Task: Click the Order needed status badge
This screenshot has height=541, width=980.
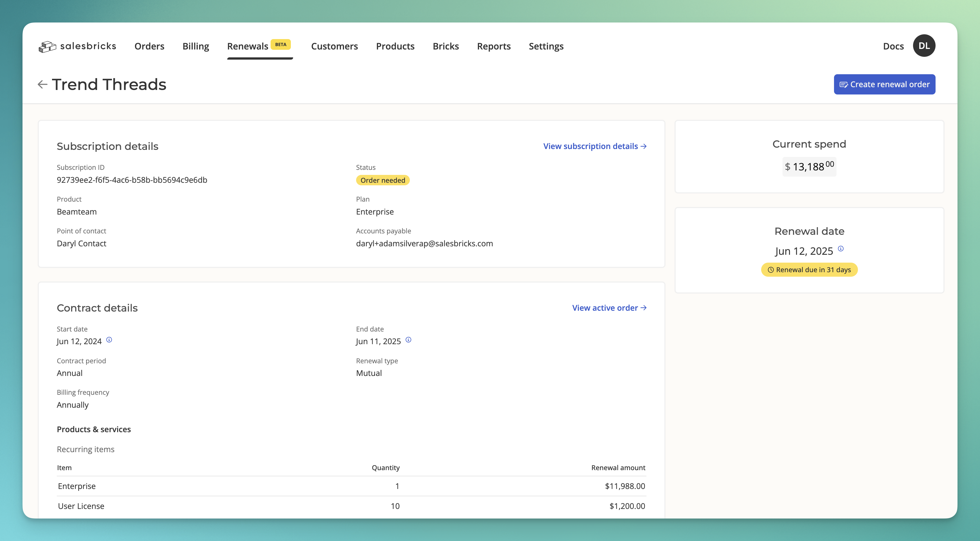Action: click(382, 180)
